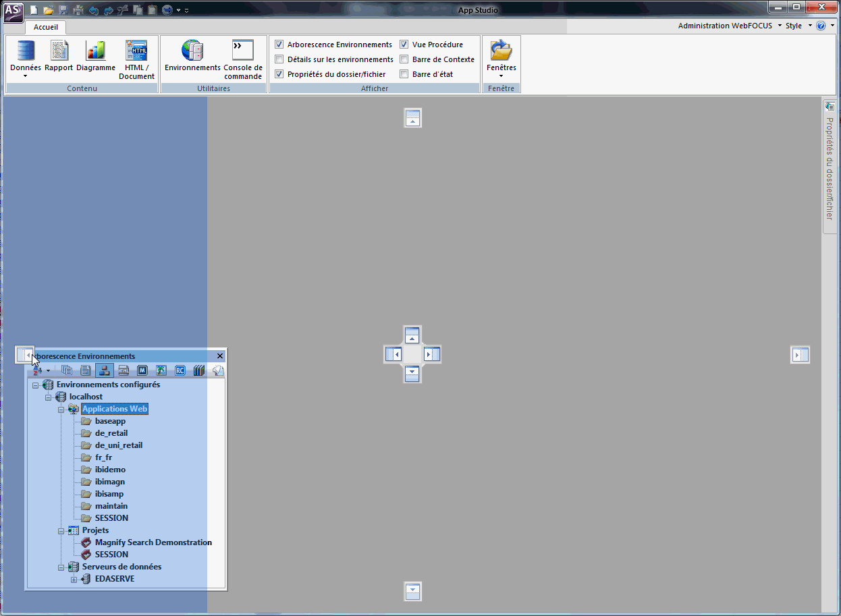
Task: Toggle the Maintain (M) file filter
Action: pos(142,370)
